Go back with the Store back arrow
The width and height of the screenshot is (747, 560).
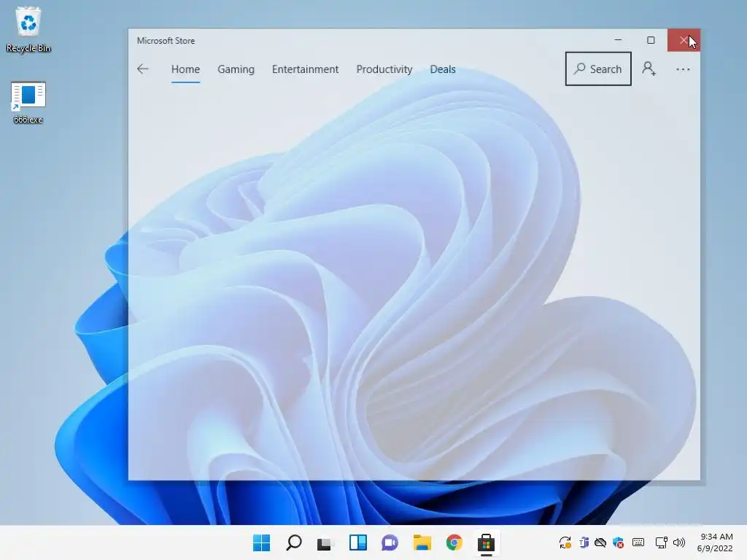point(142,69)
